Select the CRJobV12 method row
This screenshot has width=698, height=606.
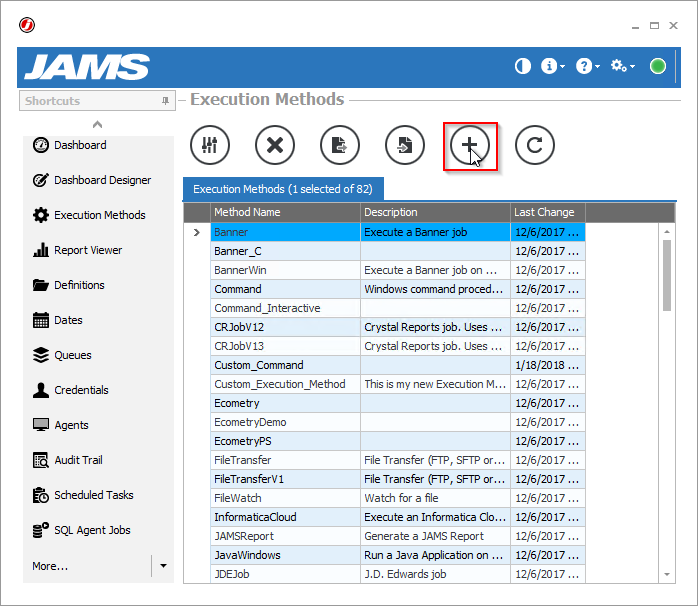(398, 327)
